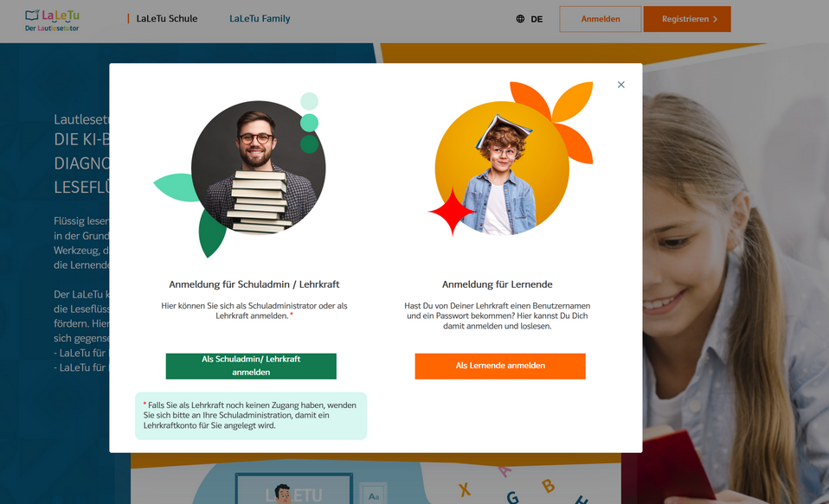This screenshot has width=829, height=504.
Task: Close the login dialog with the X icon
Action: [620, 85]
